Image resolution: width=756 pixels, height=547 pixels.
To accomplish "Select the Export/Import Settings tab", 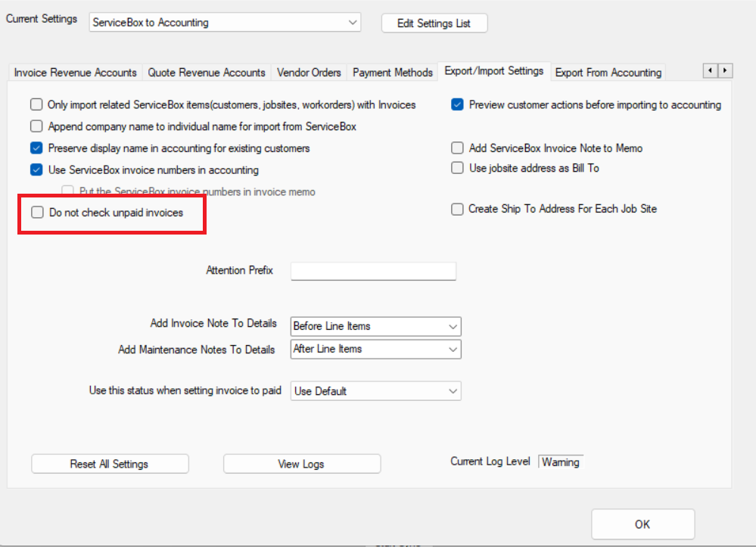I will click(x=493, y=71).
